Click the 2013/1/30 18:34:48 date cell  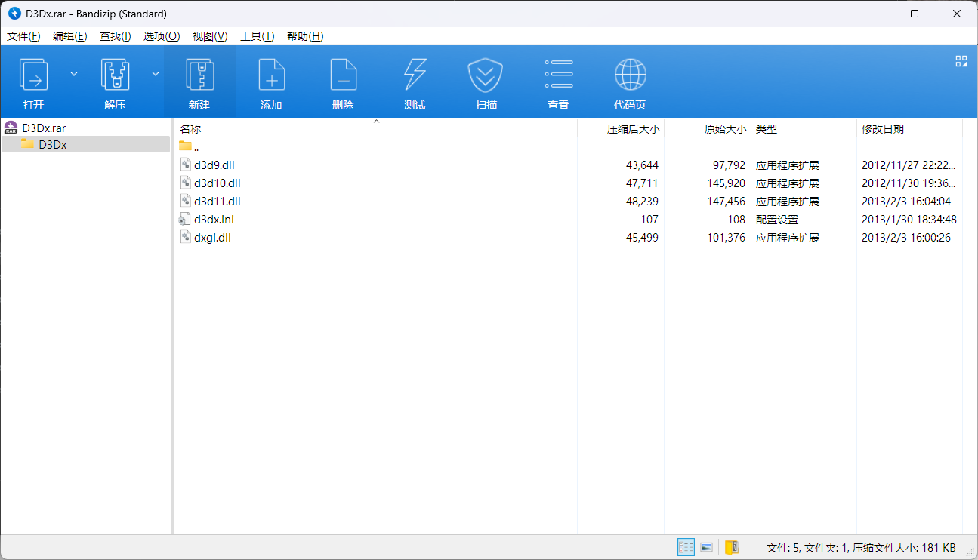point(909,219)
